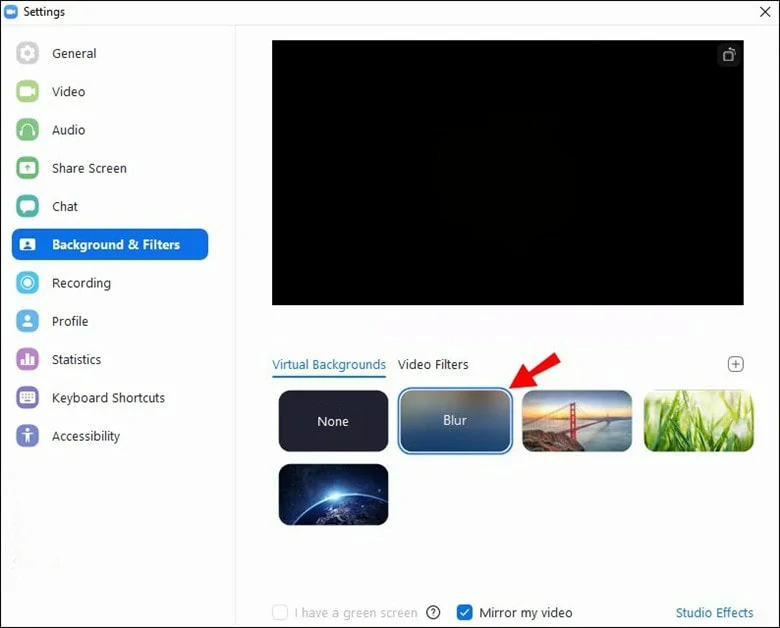
Task: Click the Recording circle icon
Action: click(x=27, y=283)
